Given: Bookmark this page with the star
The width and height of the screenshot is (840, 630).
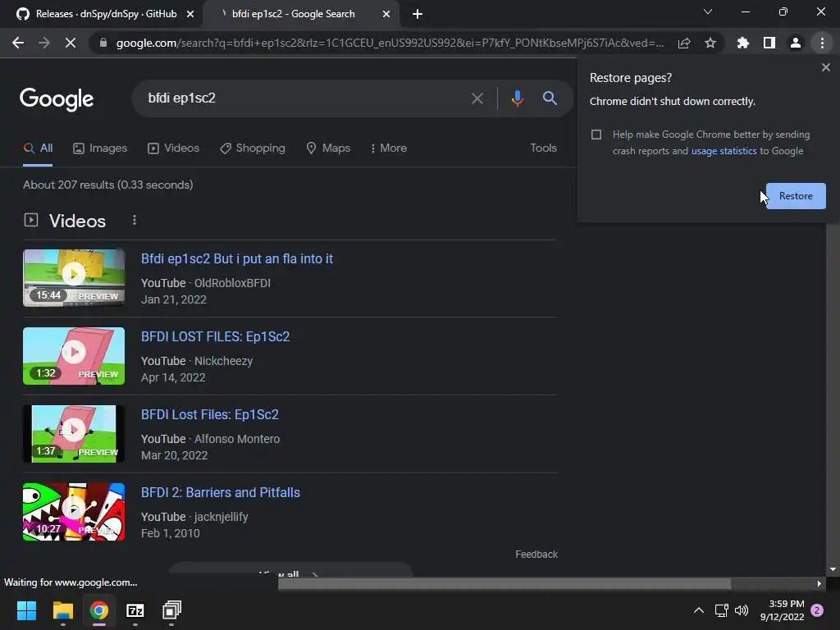Looking at the screenshot, I should tap(710, 43).
